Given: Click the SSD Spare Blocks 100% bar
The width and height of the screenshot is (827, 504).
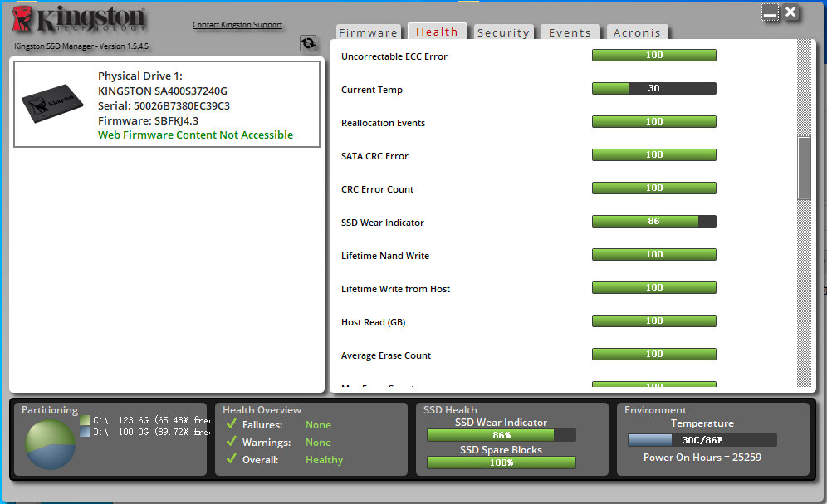Looking at the screenshot, I should pyautogui.click(x=501, y=462).
